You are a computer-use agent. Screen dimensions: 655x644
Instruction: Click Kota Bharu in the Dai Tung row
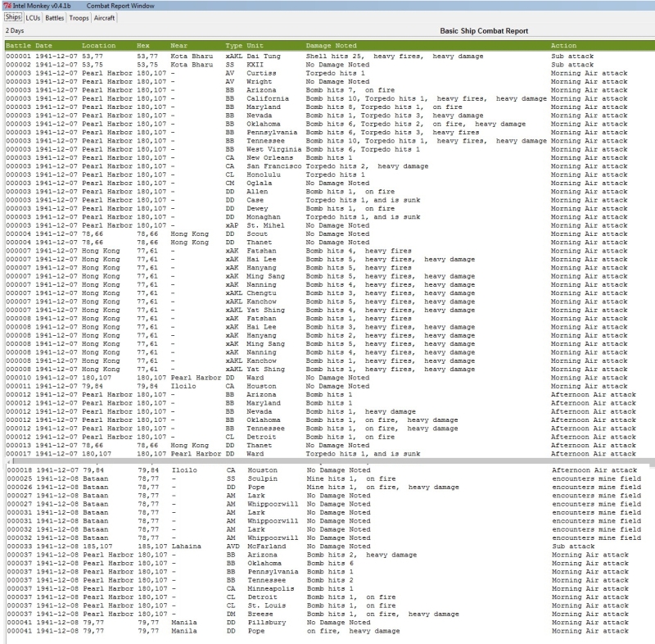192,56
